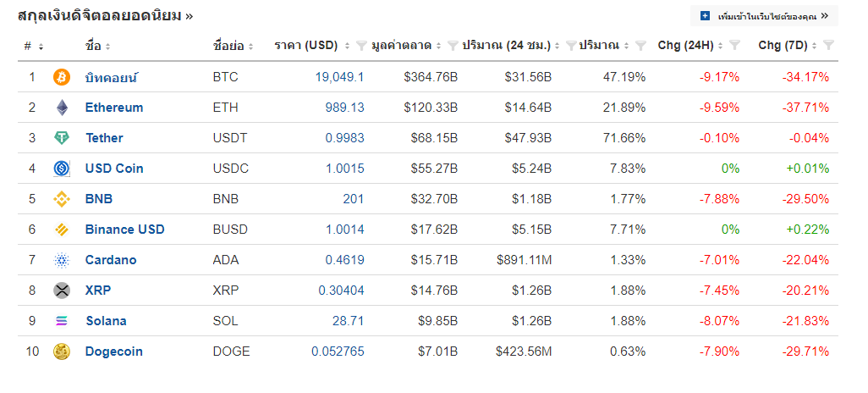Click the green Tether logo icon
868x393 pixels.
[62, 138]
